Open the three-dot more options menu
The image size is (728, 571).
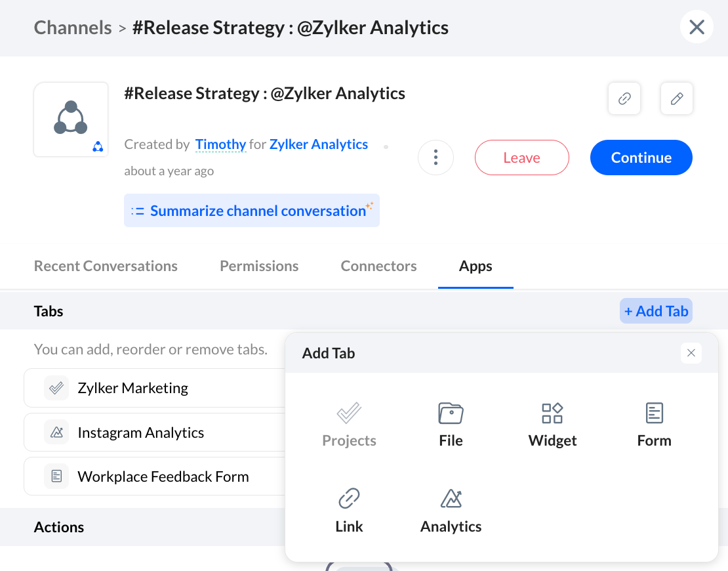coord(435,158)
